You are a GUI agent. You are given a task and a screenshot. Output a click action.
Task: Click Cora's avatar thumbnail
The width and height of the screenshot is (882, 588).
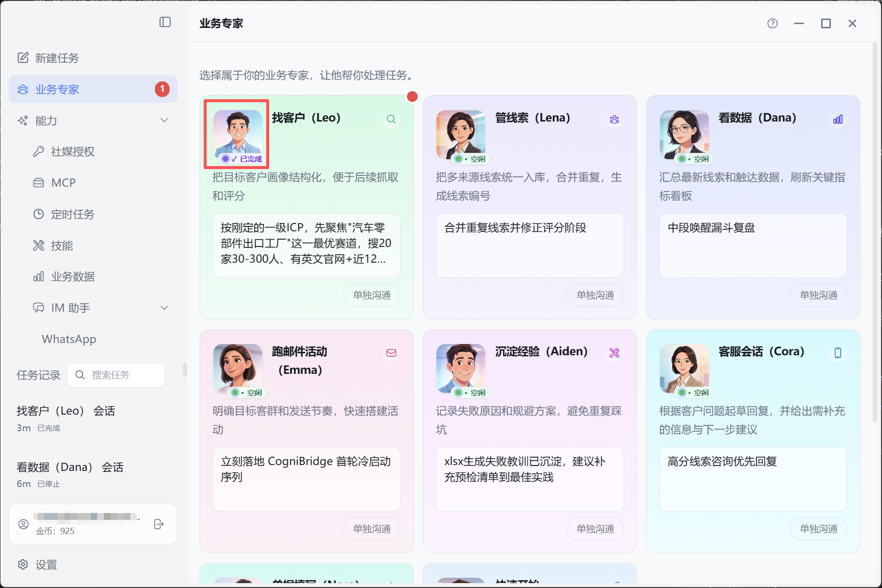684,367
